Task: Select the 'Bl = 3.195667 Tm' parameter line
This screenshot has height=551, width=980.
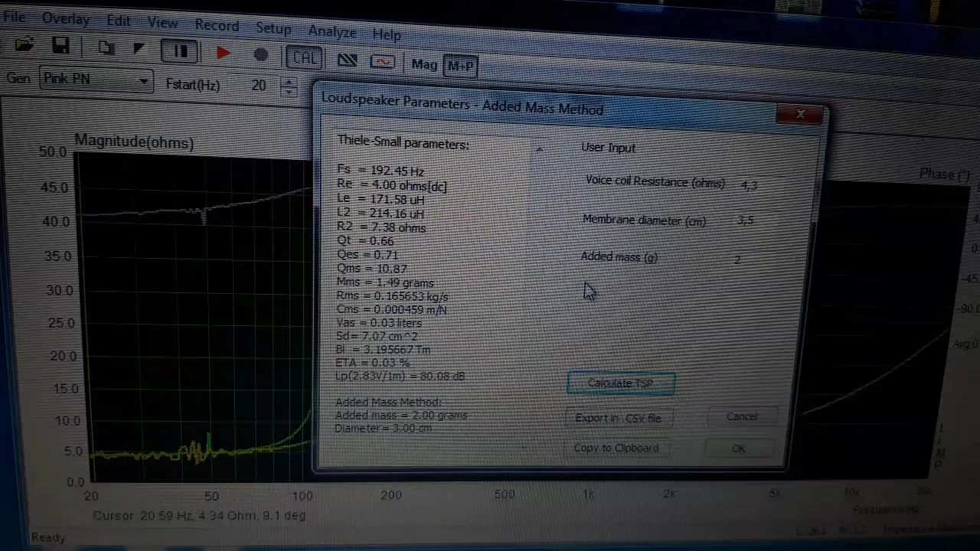Action: [384, 350]
